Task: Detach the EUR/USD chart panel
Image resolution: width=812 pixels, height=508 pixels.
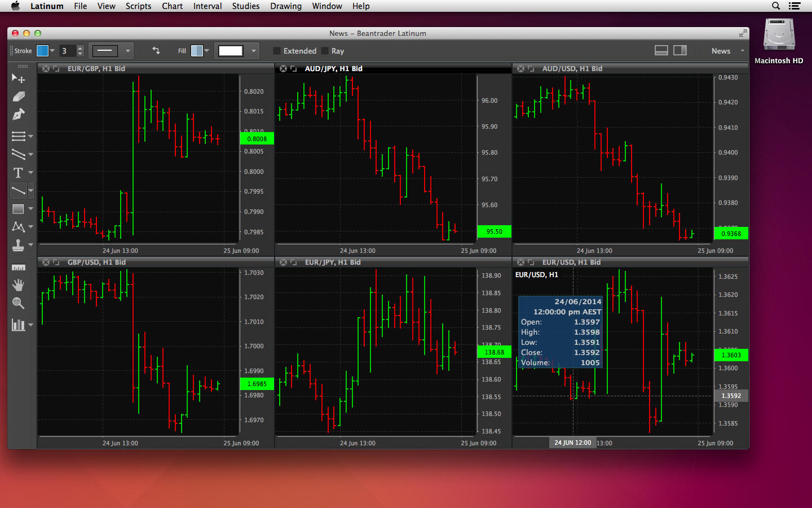Action: [x=531, y=262]
